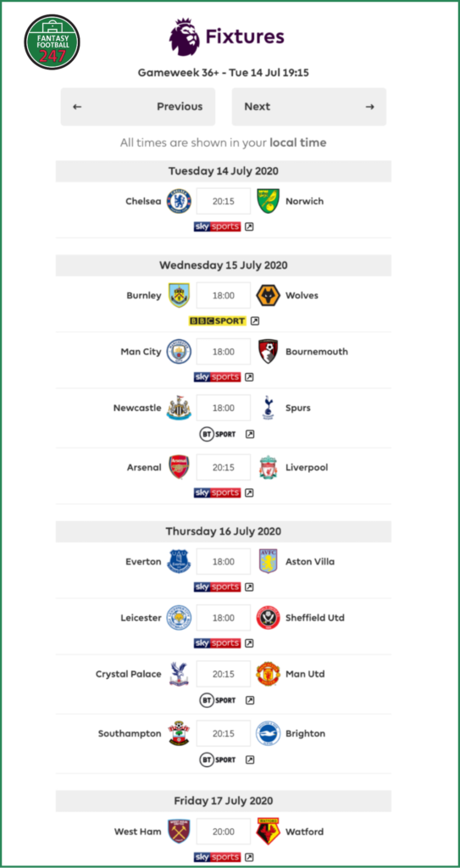Open external link icon under Southampton match
The width and height of the screenshot is (460, 868).
coord(250,760)
